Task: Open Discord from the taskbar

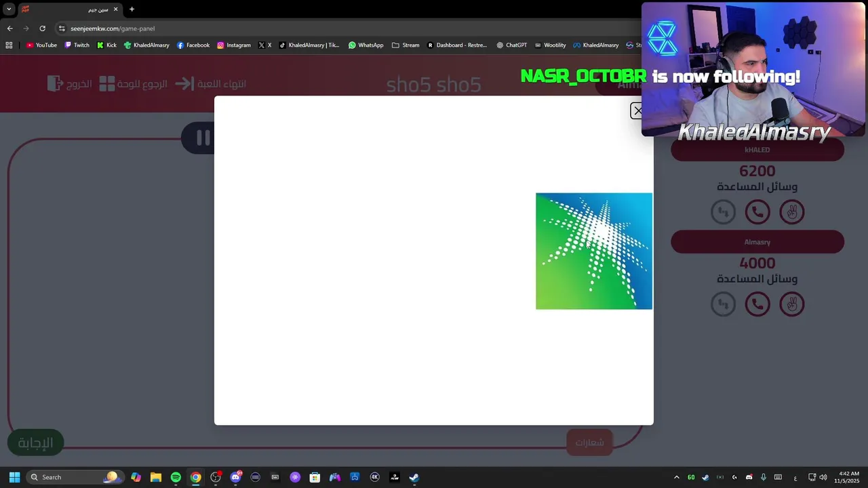Action: (x=235, y=477)
